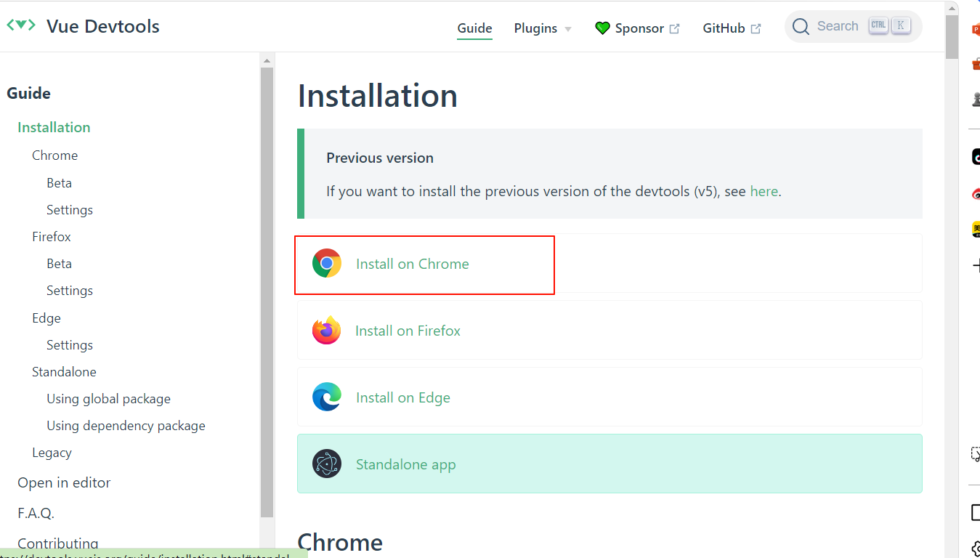Go to Chrome section in the sidebar
Image resolution: width=980 pixels, height=558 pixels.
[x=54, y=155]
